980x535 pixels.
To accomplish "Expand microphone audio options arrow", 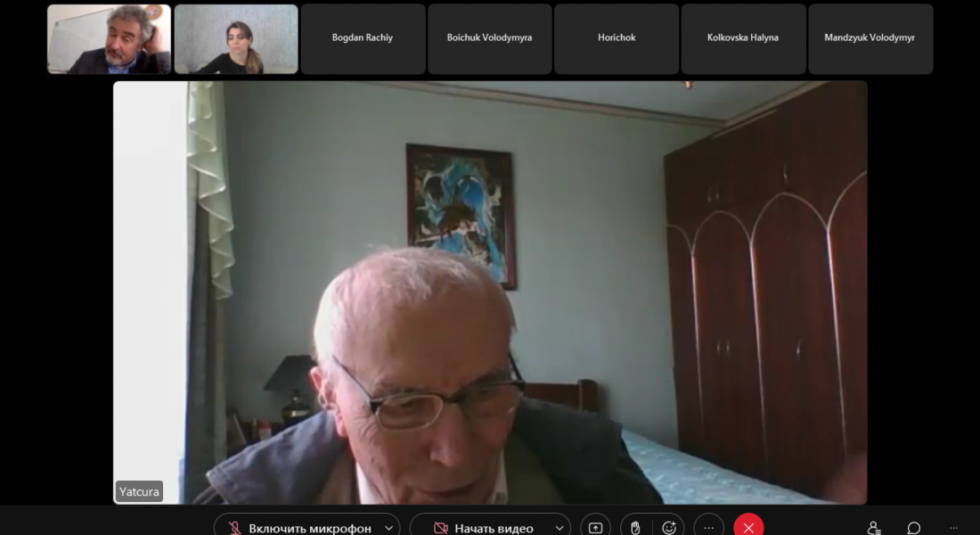I will (388, 528).
